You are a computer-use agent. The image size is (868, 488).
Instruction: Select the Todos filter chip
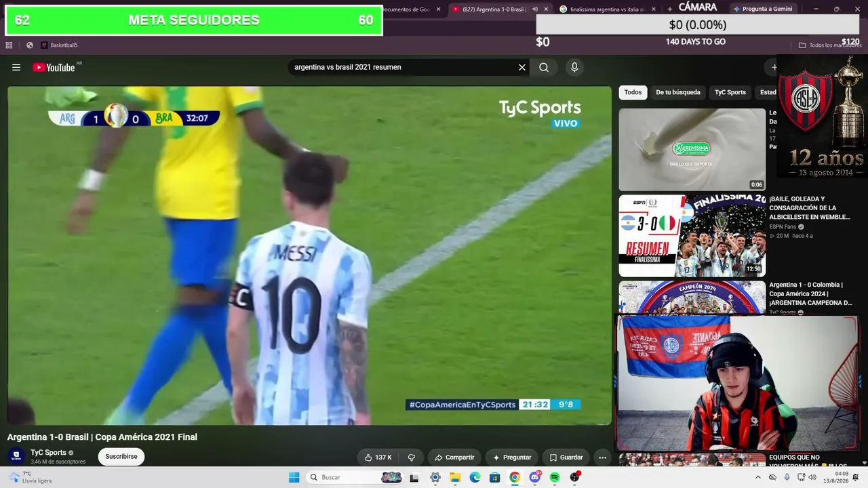coord(633,92)
